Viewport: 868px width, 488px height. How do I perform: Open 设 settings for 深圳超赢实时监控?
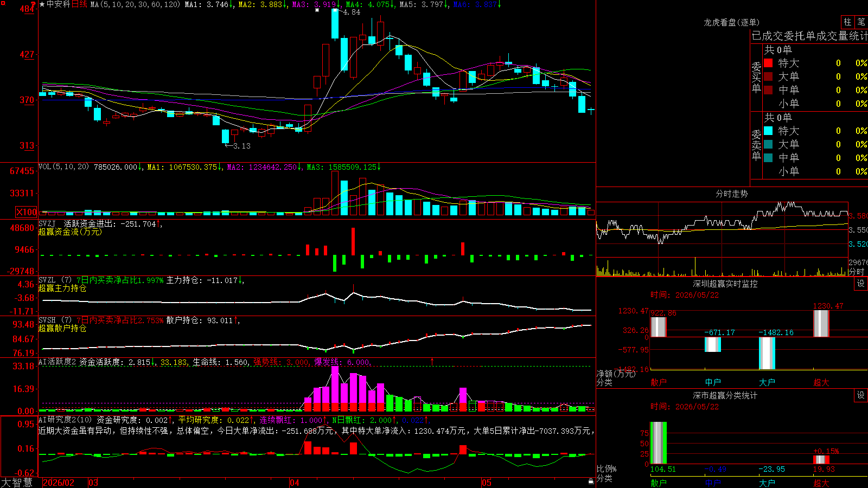click(861, 284)
